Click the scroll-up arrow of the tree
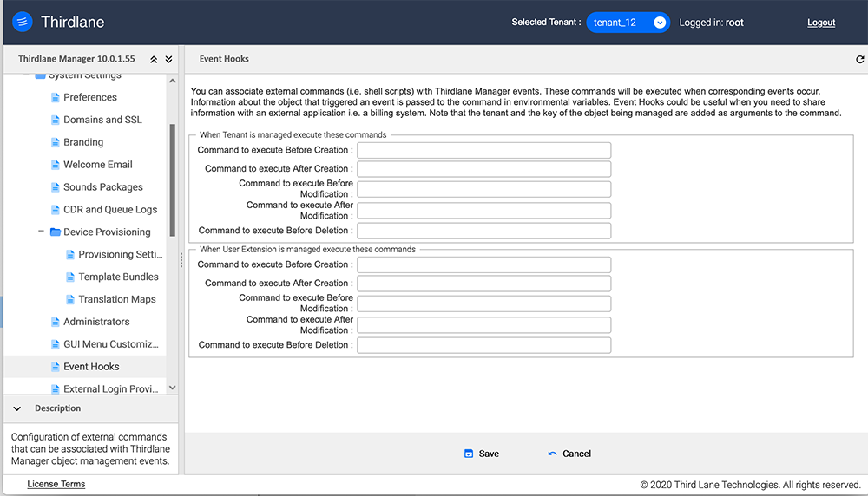868x496 pixels. (x=172, y=81)
